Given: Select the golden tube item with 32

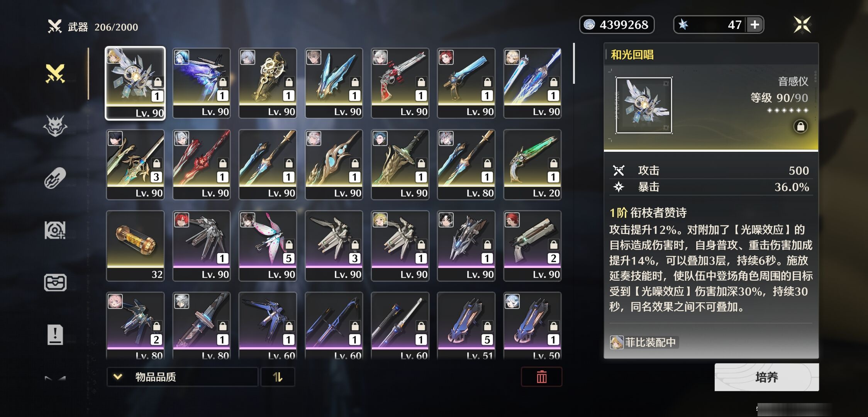Looking at the screenshot, I should (135, 246).
